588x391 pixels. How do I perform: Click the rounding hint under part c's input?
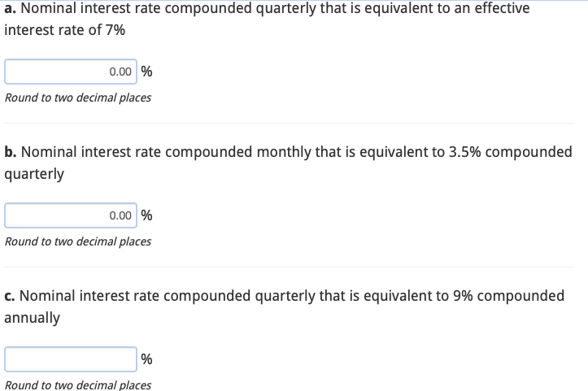[78, 385]
